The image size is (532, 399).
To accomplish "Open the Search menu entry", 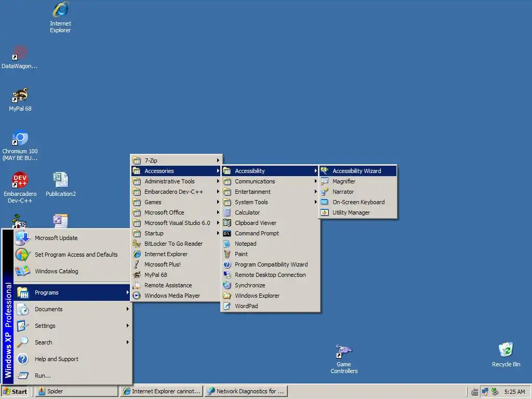I will click(x=72, y=342).
